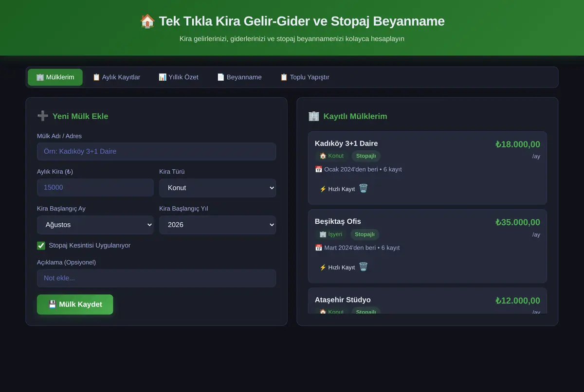Open the Yıllık Özet tab
Image resolution: width=584 pixels, height=392 pixels.
point(179,77)
